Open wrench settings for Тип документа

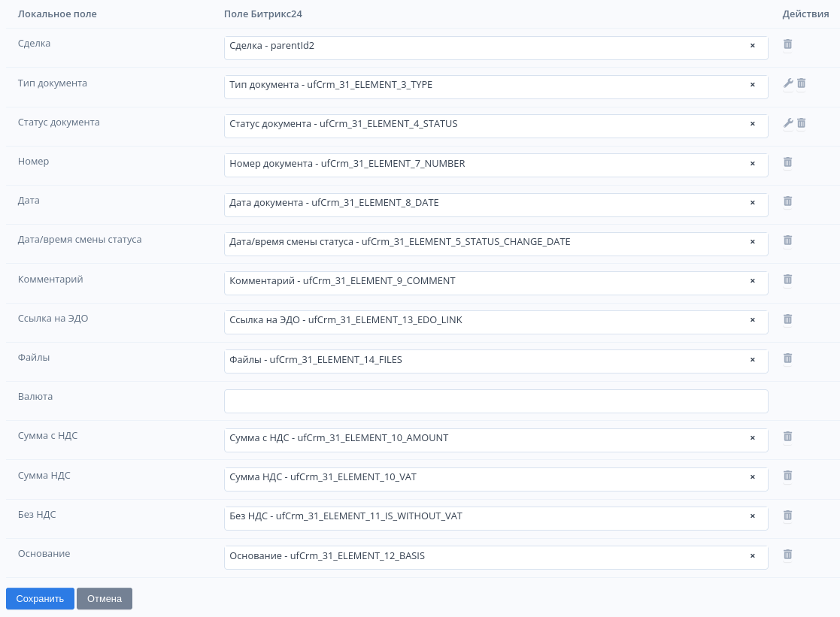click(x=788, y=83)
